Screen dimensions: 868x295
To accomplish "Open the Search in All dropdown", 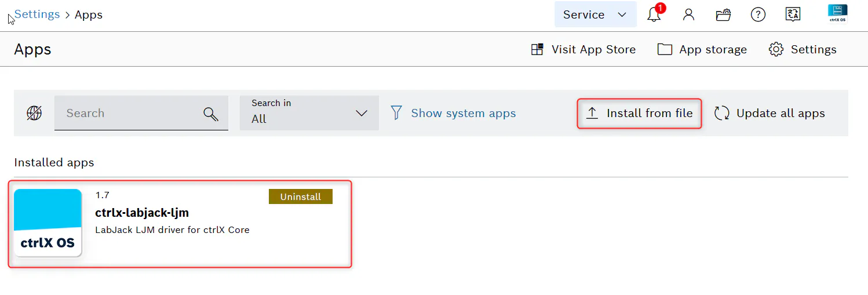I will pos(309,113).
